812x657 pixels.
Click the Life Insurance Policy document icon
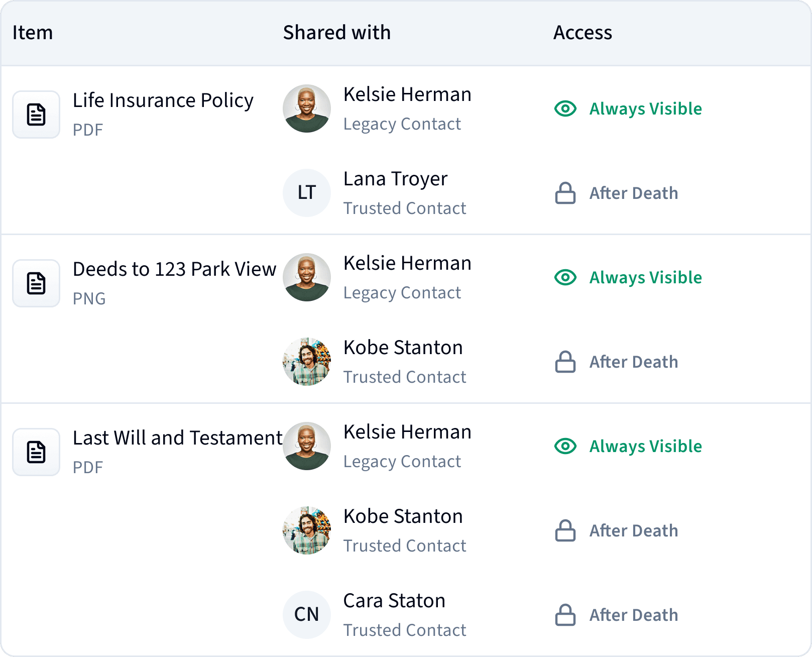coord(36,115)
